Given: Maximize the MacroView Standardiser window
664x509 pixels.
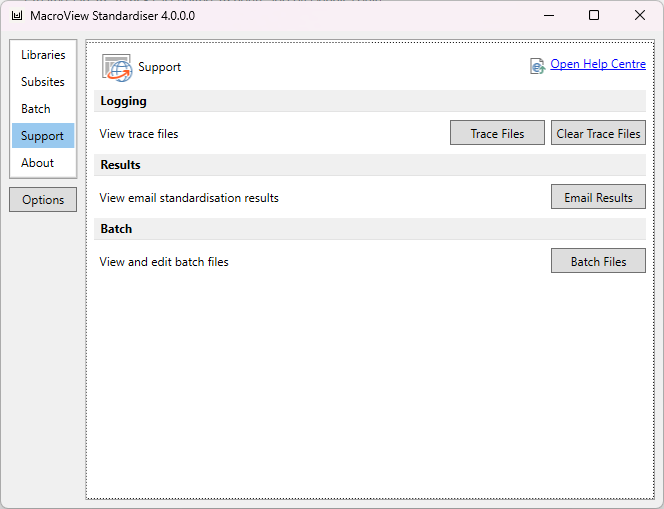Looking at the screenshot, I should (594, 16).
